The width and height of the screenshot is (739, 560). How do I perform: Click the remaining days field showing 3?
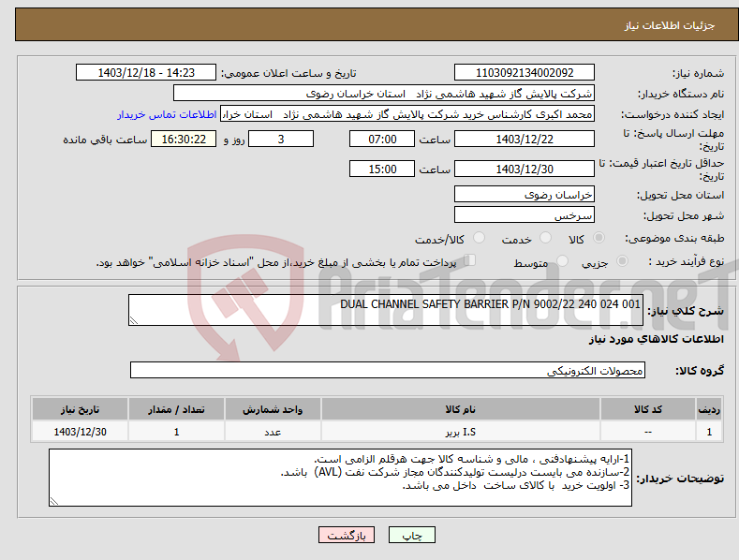[x=281, y=139]
